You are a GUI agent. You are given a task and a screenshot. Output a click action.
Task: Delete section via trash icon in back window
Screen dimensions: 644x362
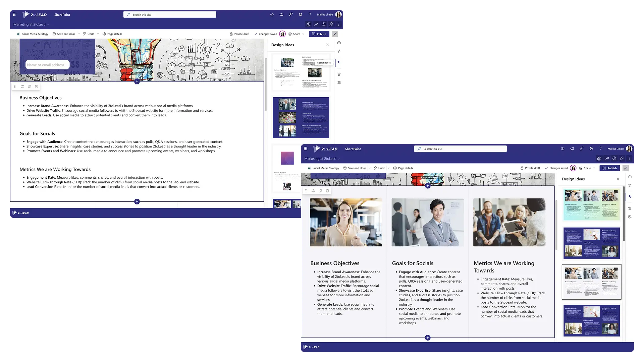tap(37, 86)
